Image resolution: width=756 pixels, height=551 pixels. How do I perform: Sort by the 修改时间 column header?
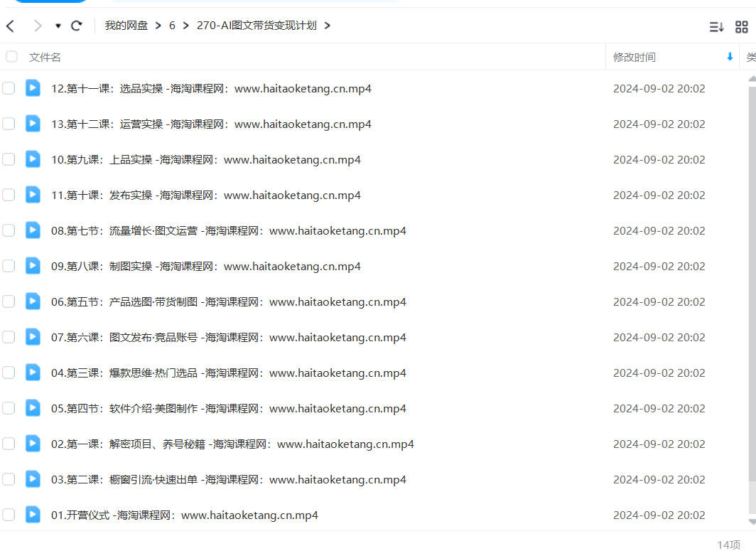pos(634,58)
